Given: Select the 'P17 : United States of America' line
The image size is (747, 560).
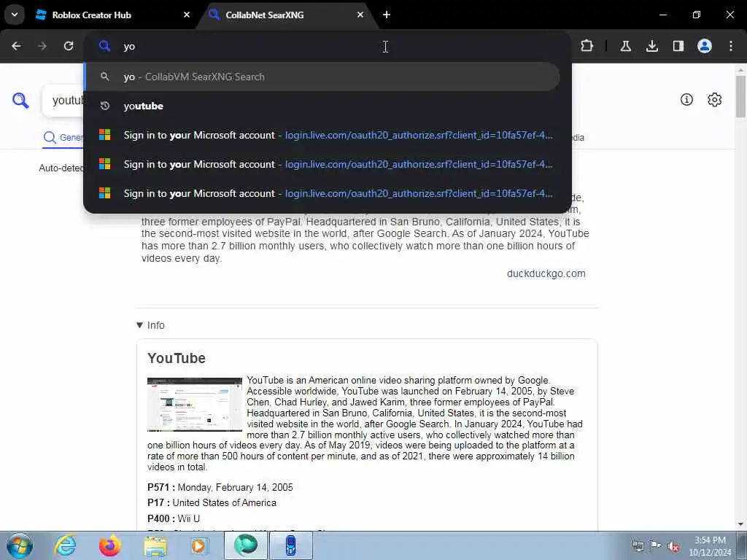Looking at the screenshot, I should (x=212, y=503).
